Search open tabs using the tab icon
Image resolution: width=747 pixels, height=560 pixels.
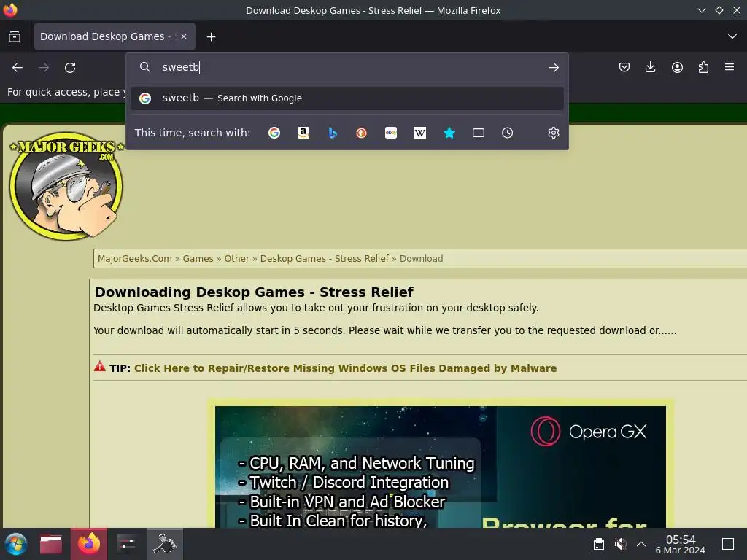[479, 133]
